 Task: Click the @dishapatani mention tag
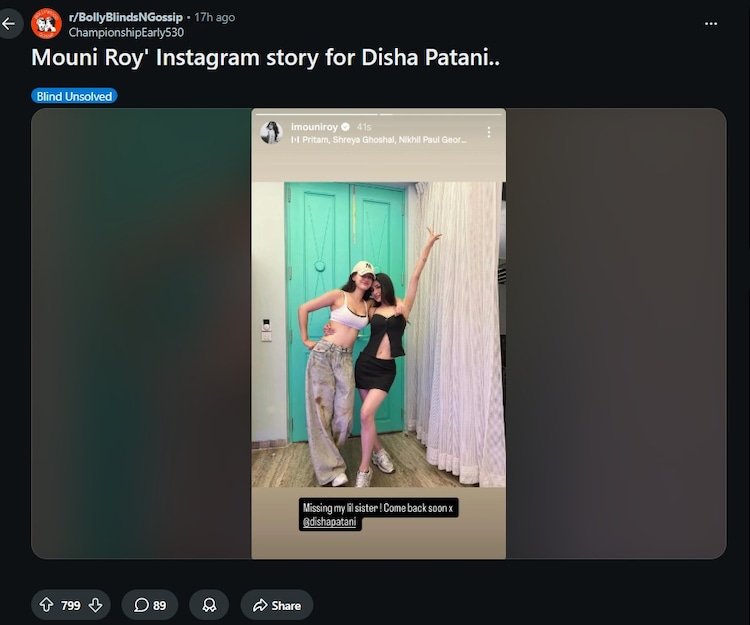tap(330, 522)
